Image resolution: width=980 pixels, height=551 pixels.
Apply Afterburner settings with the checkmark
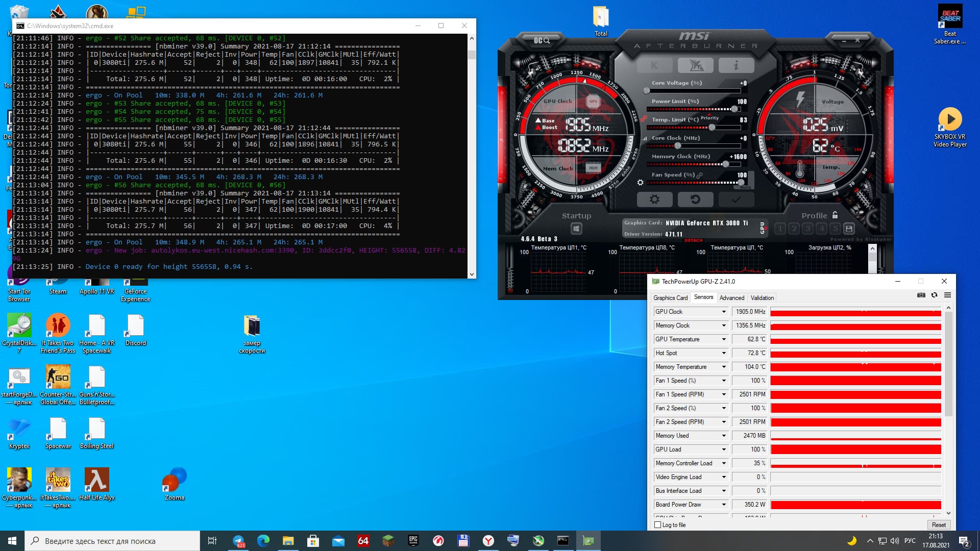(736, 199)
